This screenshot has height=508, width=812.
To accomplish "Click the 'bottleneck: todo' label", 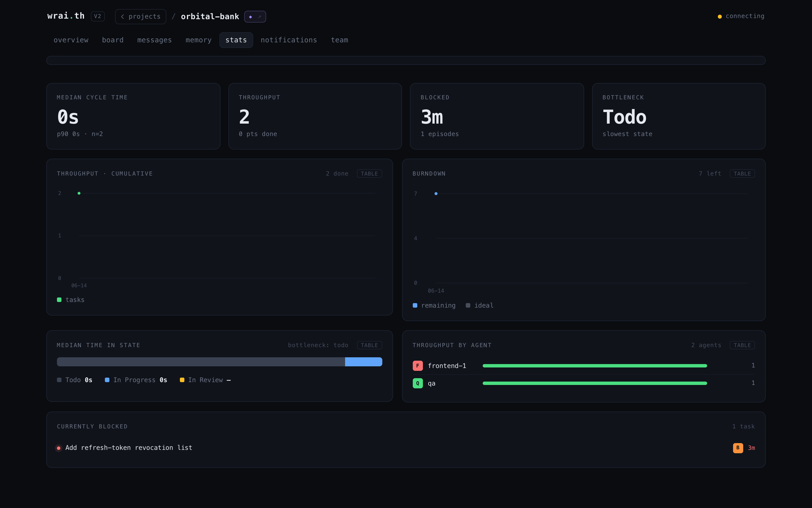I will (x=318, y=345).
